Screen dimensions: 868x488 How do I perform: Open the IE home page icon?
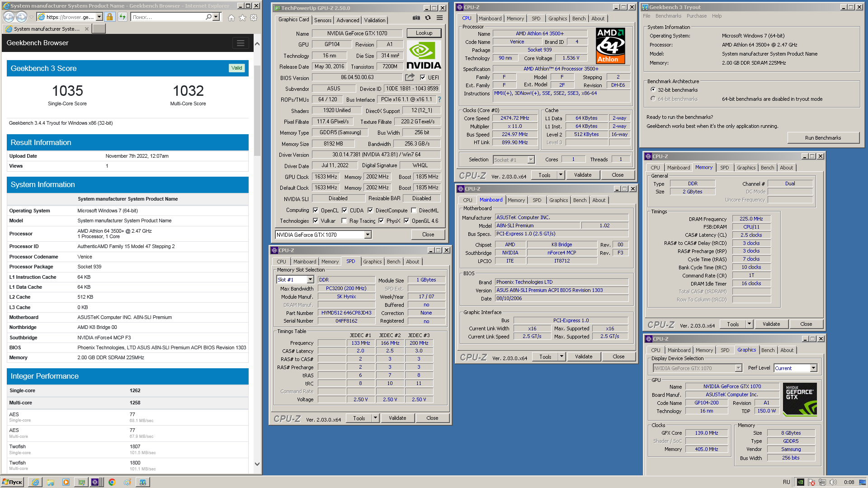click(x=231, y=17)
